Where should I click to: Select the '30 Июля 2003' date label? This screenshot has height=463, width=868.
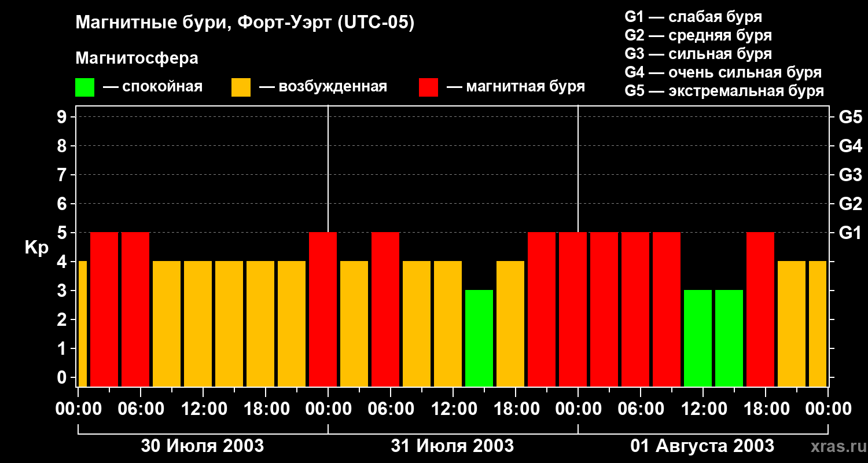pyautogui.click(x=203, y=446)
